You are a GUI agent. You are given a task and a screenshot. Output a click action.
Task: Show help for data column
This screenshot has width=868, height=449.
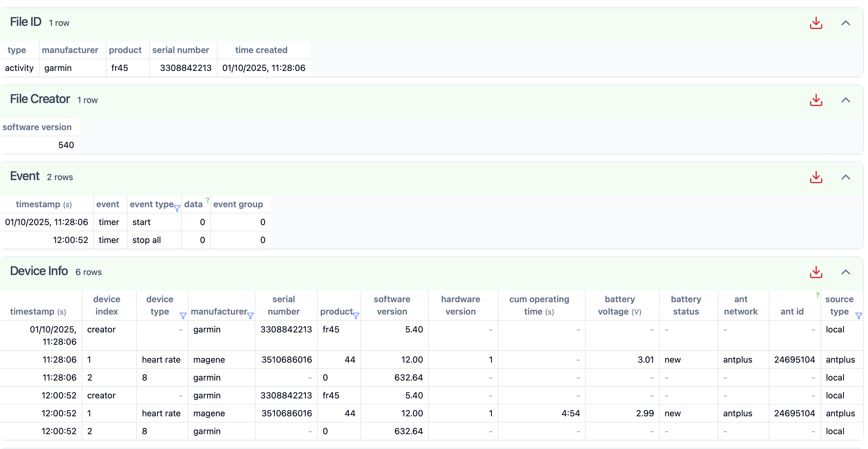coord(208,200)
